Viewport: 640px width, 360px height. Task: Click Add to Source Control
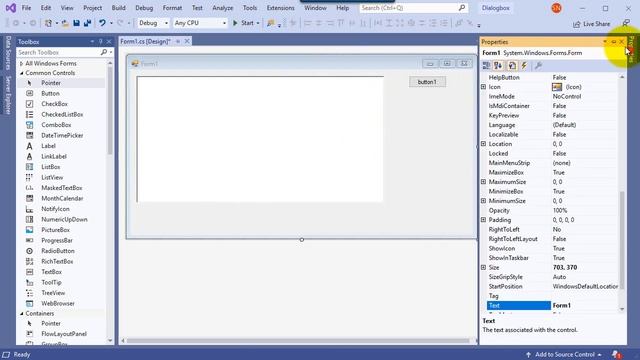[564, 354]
